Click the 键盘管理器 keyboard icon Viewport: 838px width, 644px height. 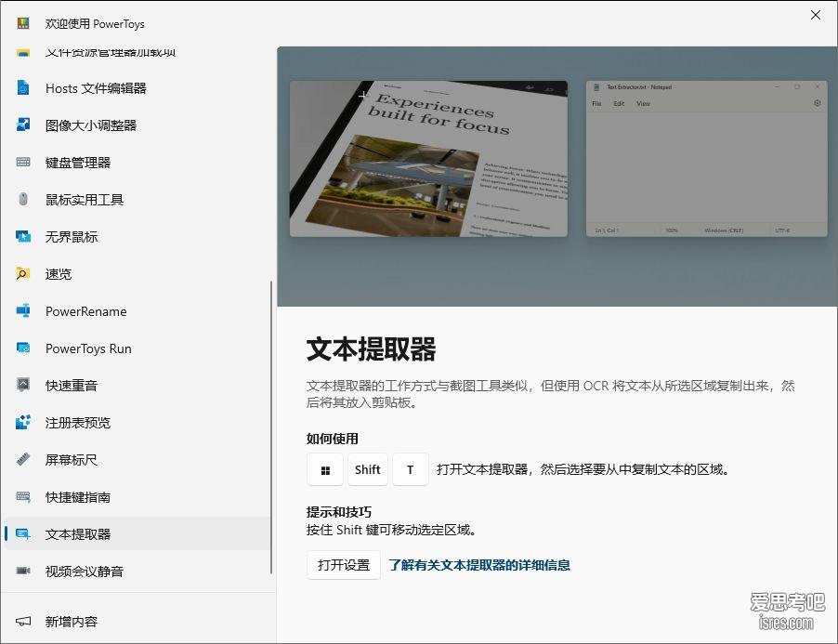point(23,162)
